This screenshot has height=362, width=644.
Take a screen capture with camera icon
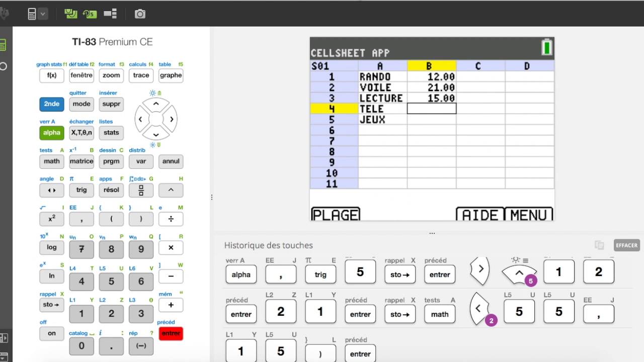[x=140, y=14]
